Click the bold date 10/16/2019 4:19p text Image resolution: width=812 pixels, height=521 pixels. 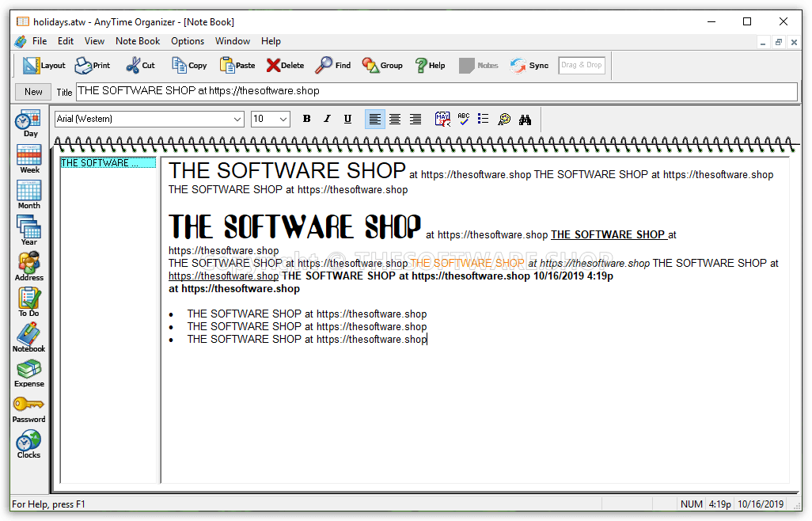click(x=573, y=276)
